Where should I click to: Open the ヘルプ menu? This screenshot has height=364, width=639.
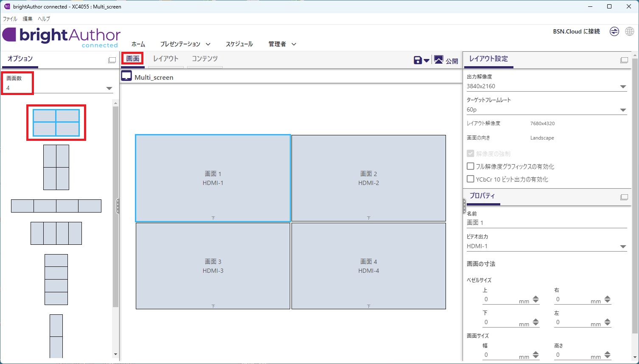44,19
